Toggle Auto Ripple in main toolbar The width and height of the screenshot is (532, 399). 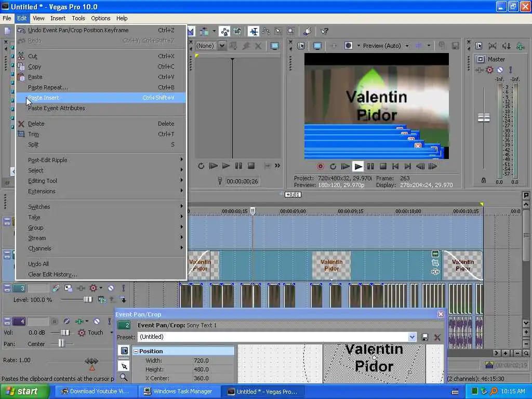[204, 32]
